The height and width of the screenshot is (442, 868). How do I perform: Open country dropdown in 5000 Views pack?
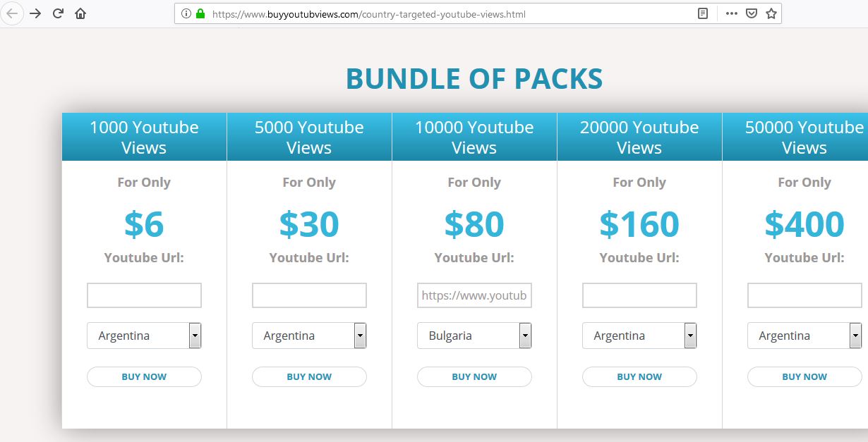[309, 336]
